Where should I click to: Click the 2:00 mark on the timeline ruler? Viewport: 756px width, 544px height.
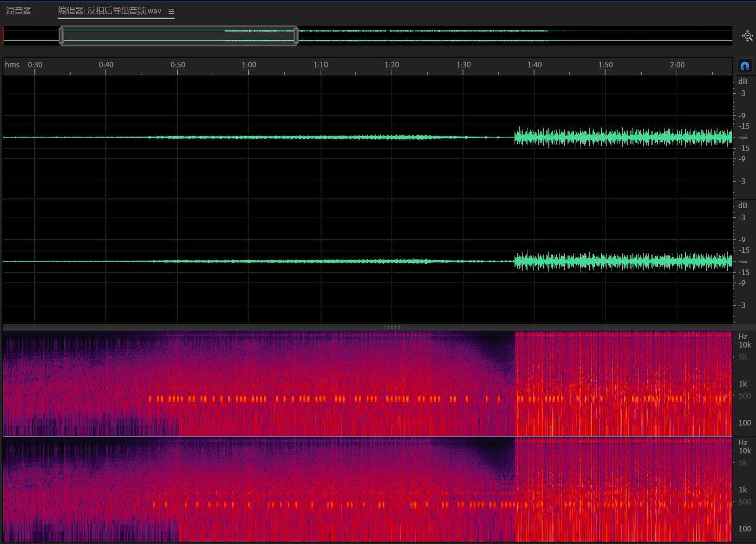tap(677, 65)
